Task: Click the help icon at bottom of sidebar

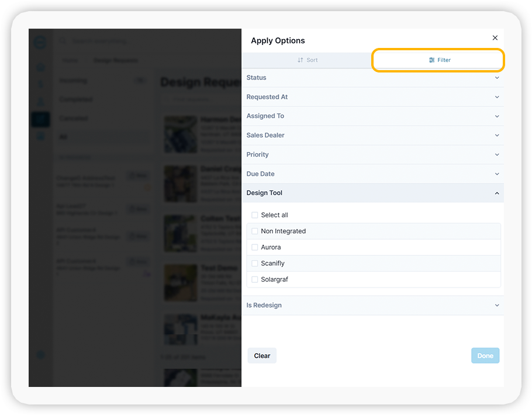Action: tap(40, 355)
